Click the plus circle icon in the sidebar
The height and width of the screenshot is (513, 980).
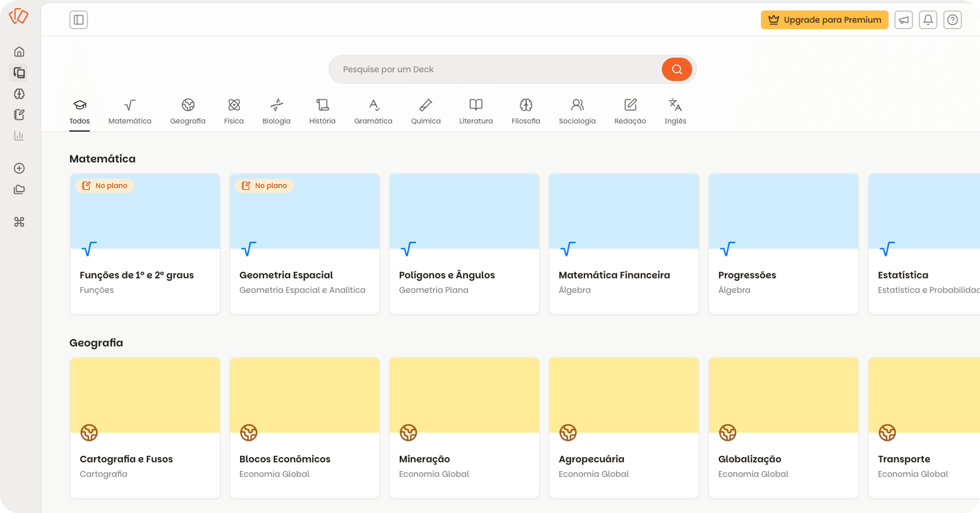pyautogui.click(x=19, y=168)
